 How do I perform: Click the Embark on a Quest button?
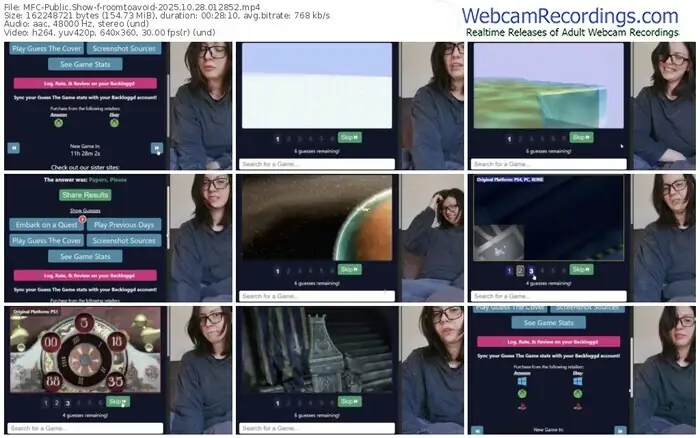pyautogui.click(x=46, y=226)
